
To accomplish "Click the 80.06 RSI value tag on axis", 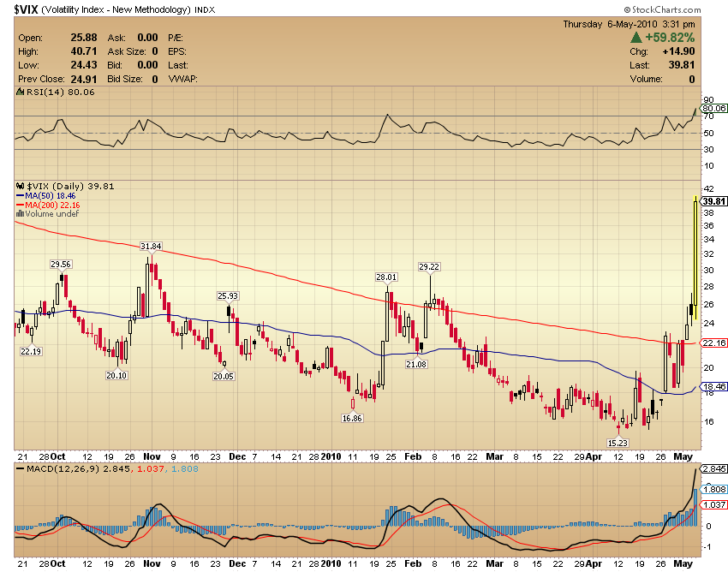I will (713, 108).
